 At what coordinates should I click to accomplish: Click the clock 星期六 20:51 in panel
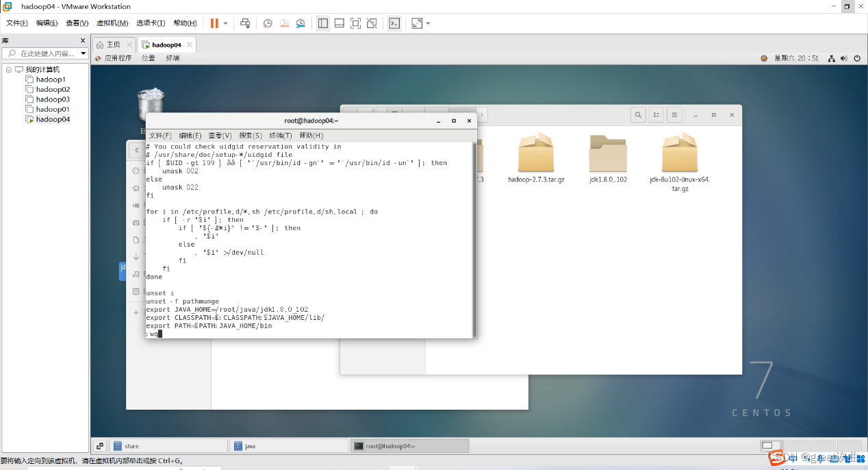796,58
